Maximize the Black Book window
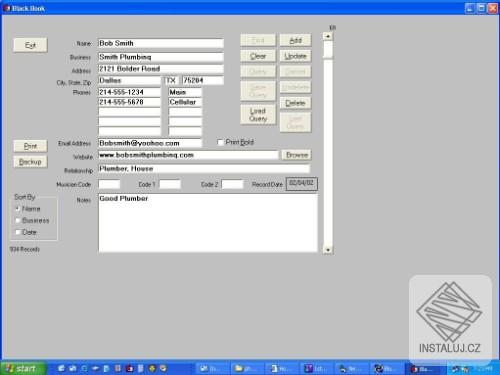This screenshot has width=500, height=375. click(x=481, y=8)
